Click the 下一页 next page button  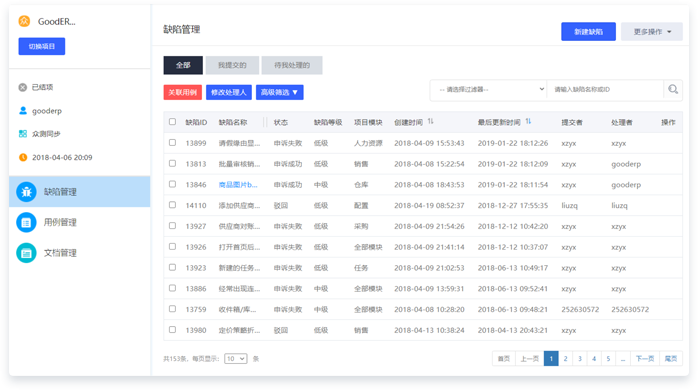coord(645,358)
